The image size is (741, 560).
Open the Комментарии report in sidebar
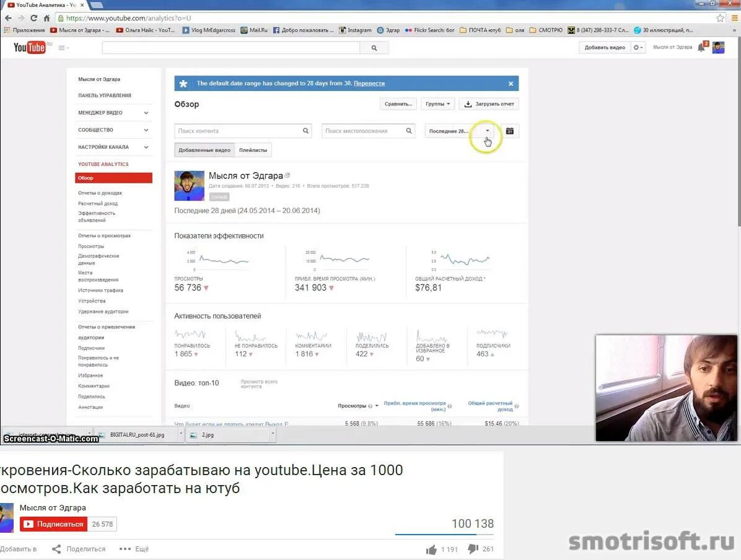(x=94, y=386)
